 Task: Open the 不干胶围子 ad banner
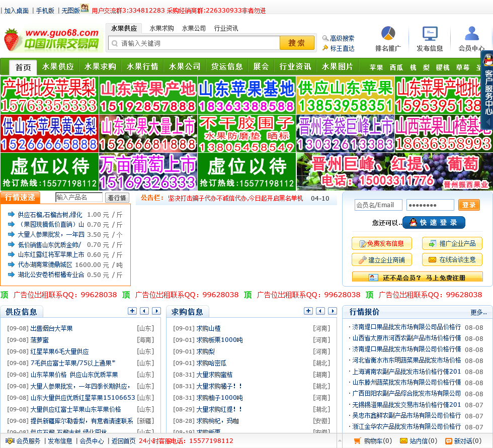click(x=247, y=134)
